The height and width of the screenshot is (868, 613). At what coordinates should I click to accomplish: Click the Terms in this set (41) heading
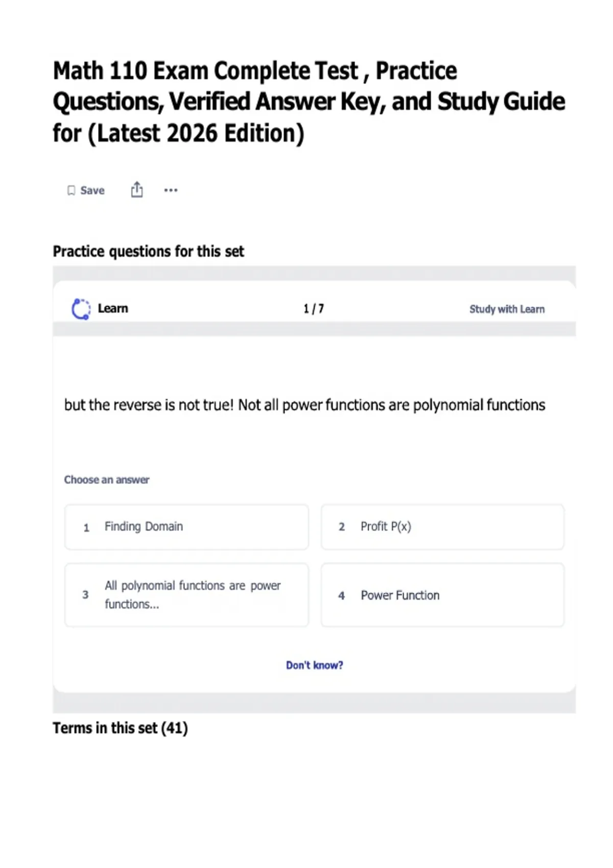tap(120, 728)
